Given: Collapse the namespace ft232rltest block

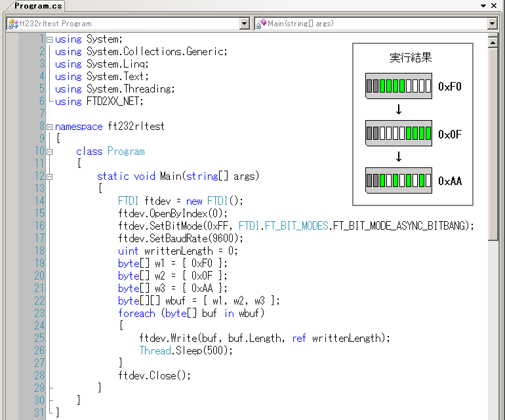Looking at the screenshot, I should (50, 127).
